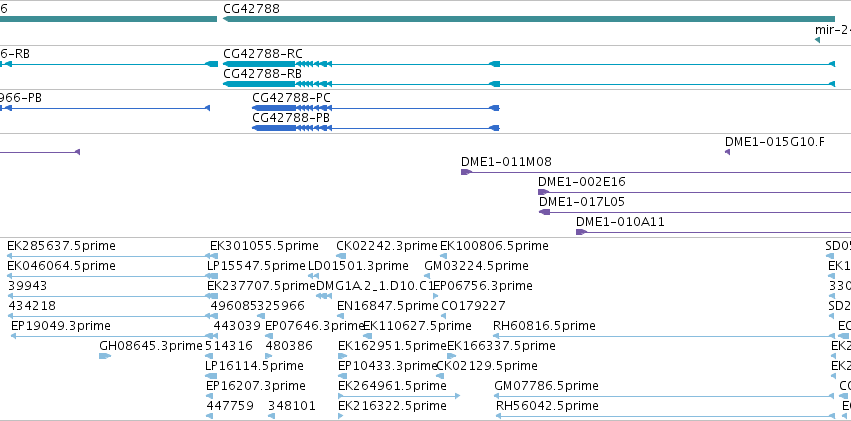The image size is (851, 421).
Task: Click the 348101 feature label
Action: pos(292,406)
